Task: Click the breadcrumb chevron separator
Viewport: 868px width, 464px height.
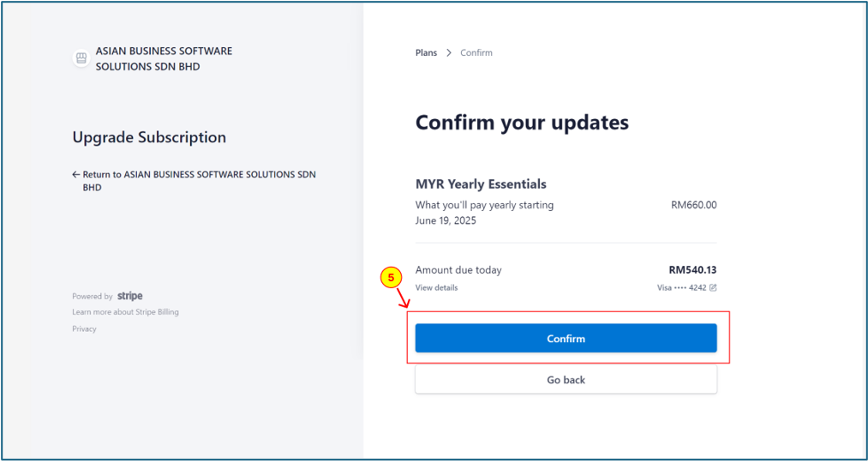Action: pos(449,52)
